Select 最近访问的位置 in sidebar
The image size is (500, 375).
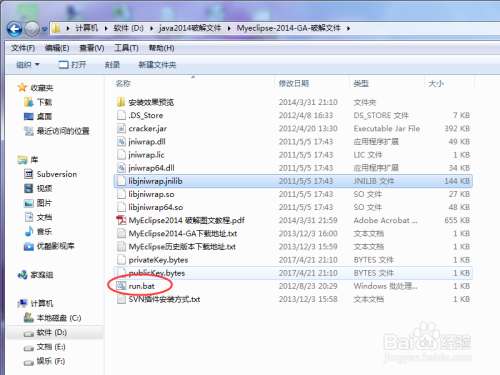(x=57, y=131)
